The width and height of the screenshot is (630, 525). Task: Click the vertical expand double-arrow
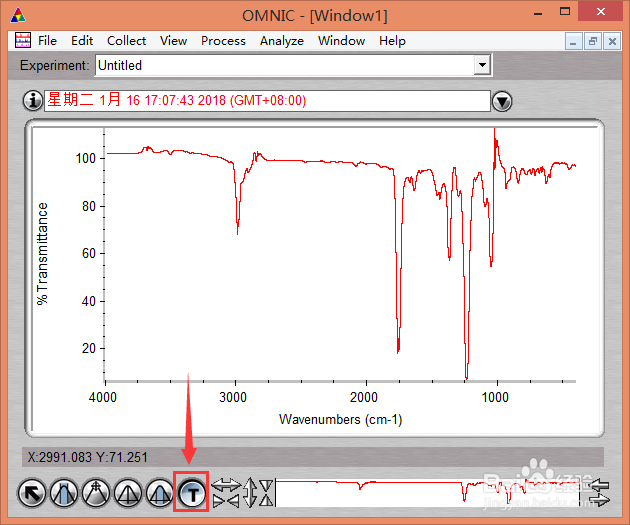[250, 492]
